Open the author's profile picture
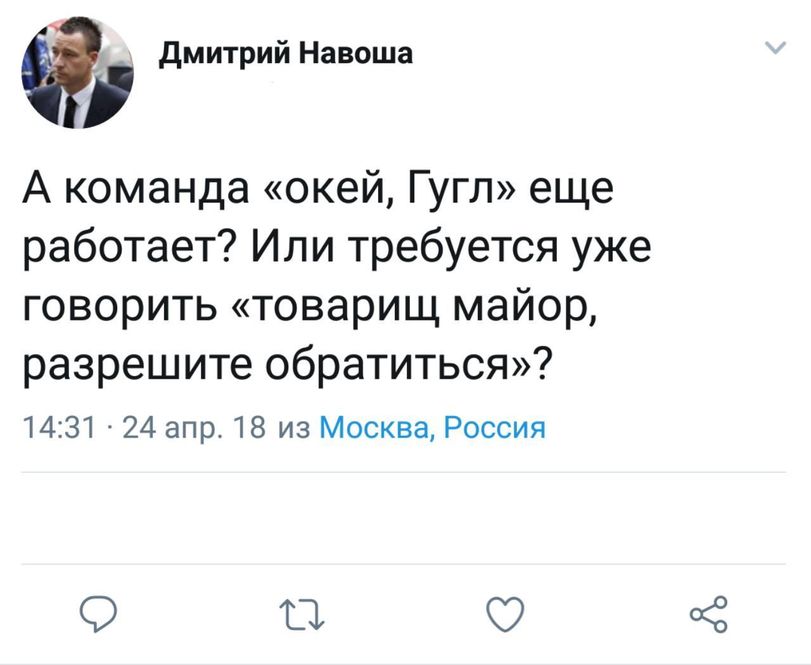The image size is (811, 665). click(77, 76)
